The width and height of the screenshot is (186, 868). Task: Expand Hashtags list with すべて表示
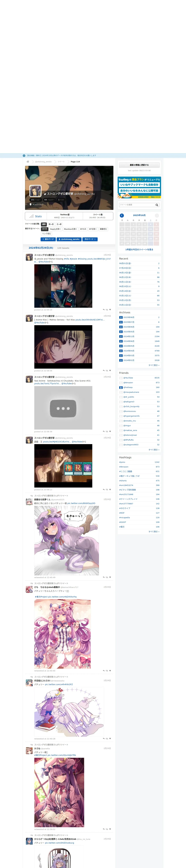click(154, 532)
